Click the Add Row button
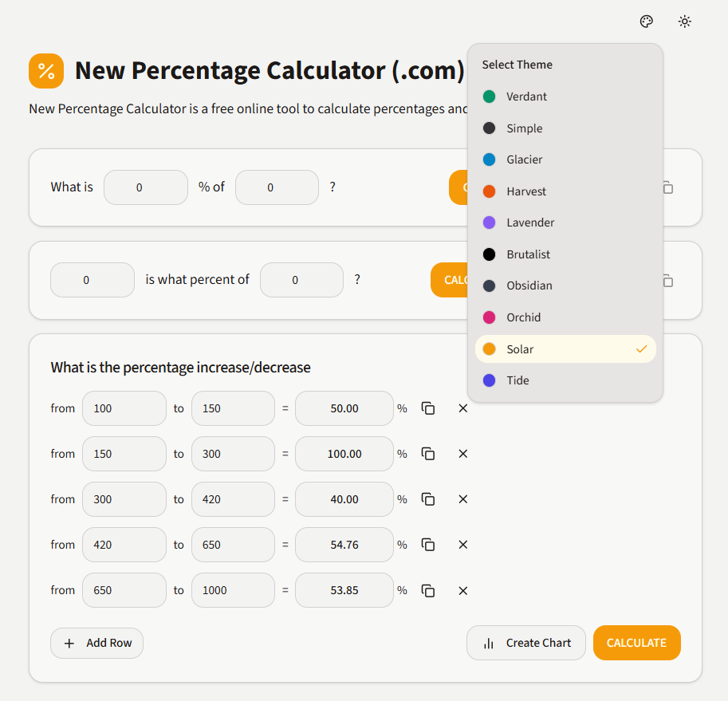 click(x=96, y=643)
